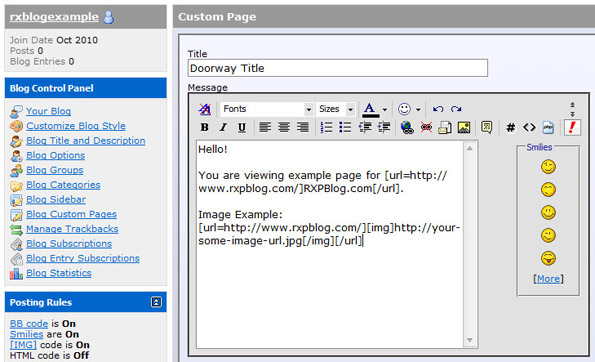Open Manage Trackbacks
The image size is (595, 362).
[x=72, y=229]
